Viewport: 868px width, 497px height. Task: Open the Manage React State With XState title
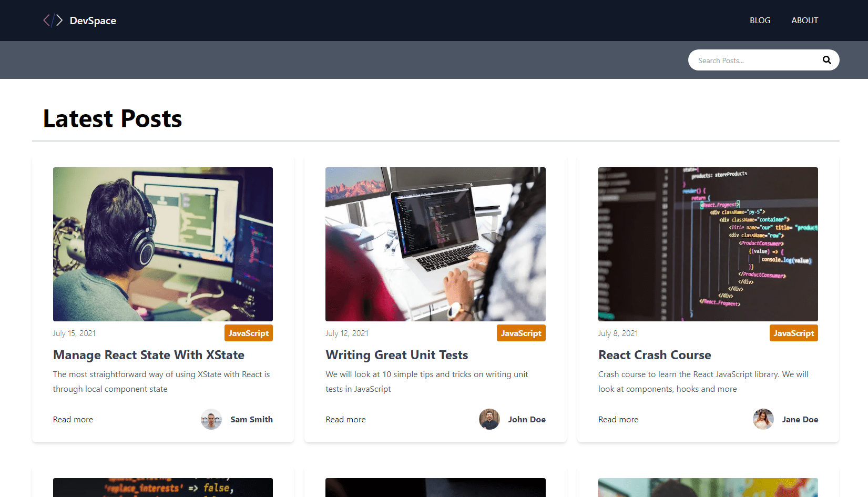coord(149,355)
